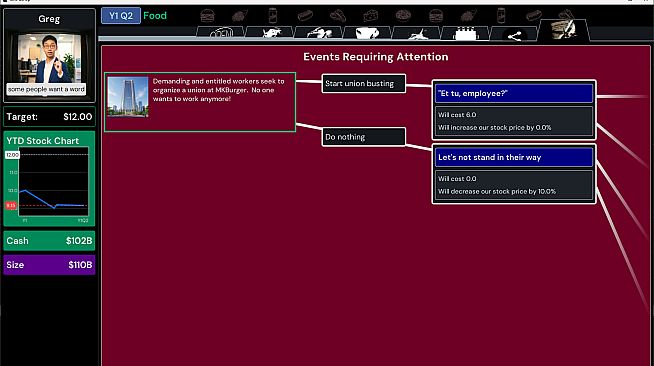654x366 pixels.
Task: Click the cheese wedge icon in the top row
Action: pyautogui.click(x=370, y=16)
